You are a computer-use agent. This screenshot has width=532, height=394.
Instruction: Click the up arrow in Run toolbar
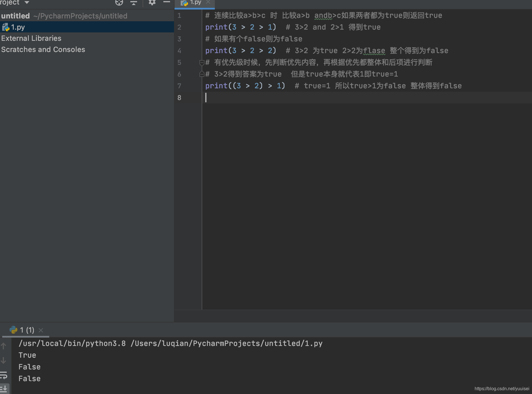pos(4,346)
